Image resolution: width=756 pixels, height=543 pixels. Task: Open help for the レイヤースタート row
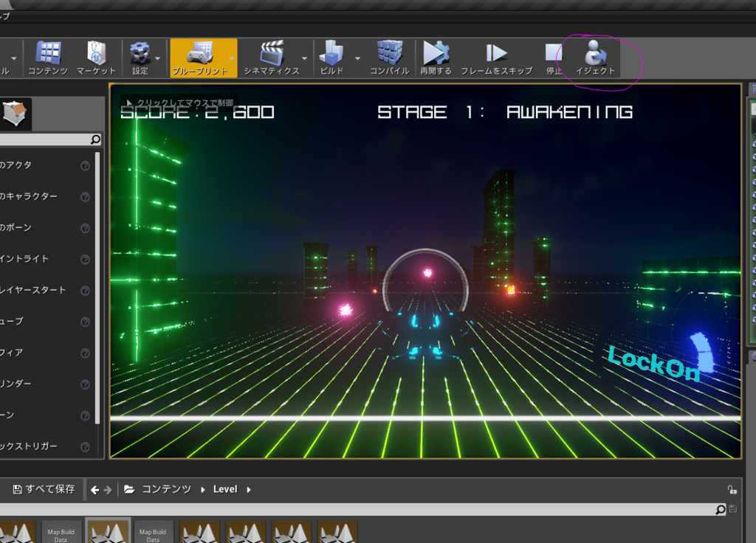(86, 291)
